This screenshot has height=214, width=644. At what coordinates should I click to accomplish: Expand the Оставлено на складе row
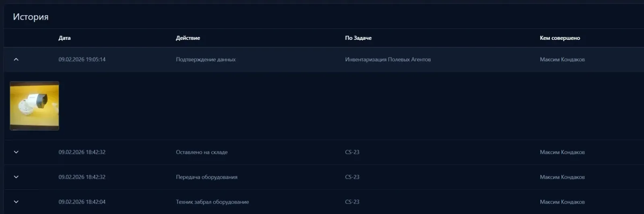16,152
